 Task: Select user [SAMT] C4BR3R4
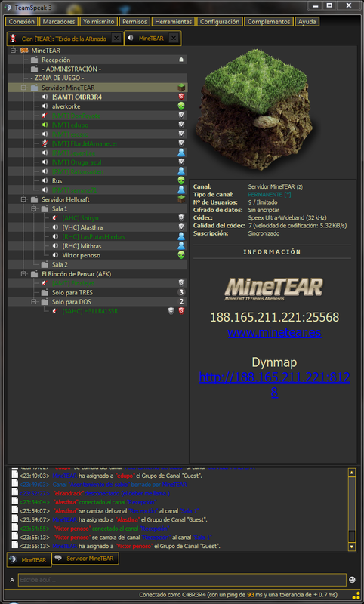77,97
